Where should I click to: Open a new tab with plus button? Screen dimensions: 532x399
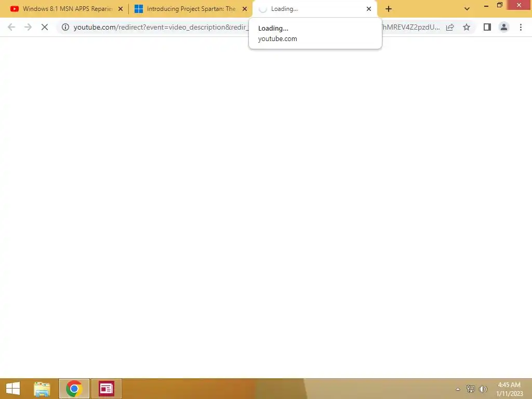(389, 9)
